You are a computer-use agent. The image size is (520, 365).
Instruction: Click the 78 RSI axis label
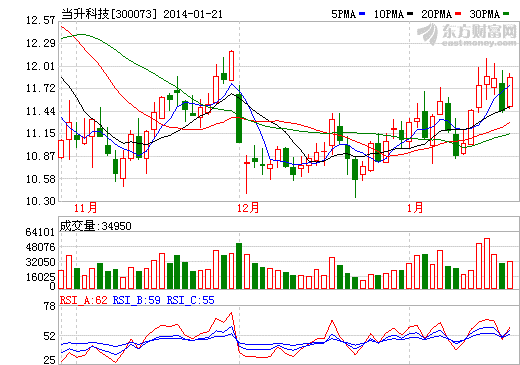(50, 306)
